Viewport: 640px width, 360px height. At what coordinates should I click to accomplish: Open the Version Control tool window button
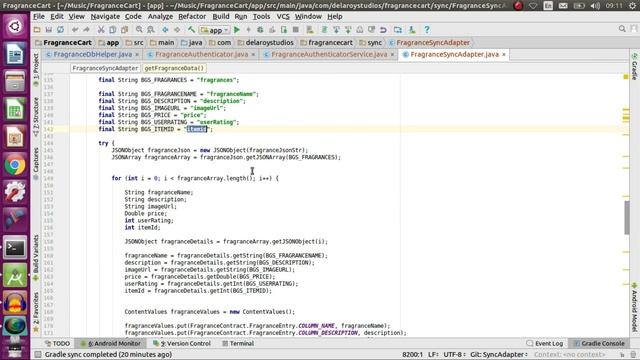pos(182,344)
